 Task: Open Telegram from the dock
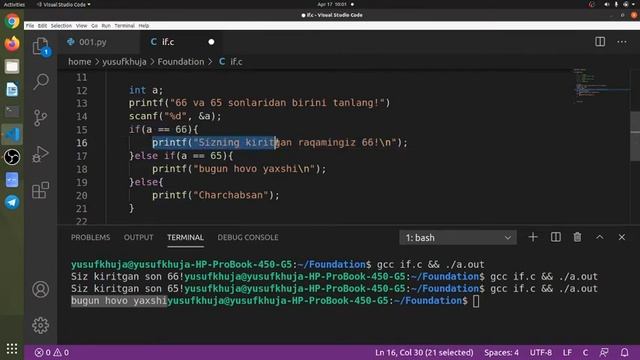tap(12, 202)
